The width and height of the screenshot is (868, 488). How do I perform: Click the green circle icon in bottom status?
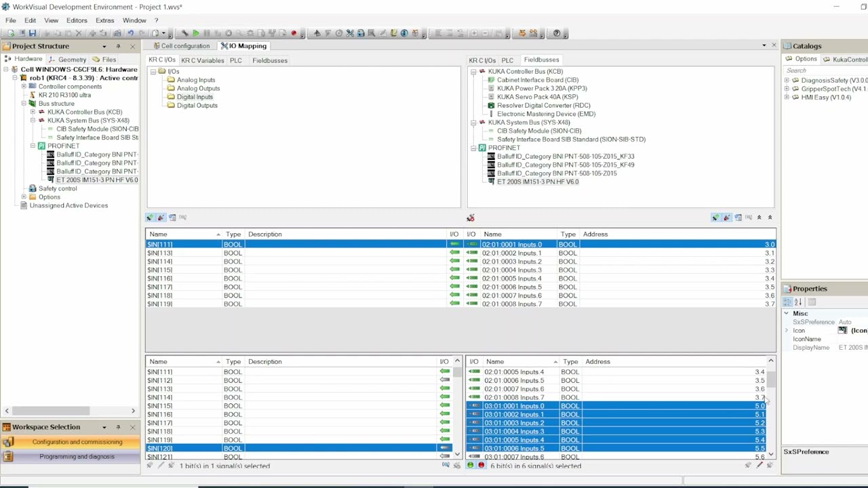(471, 466)
